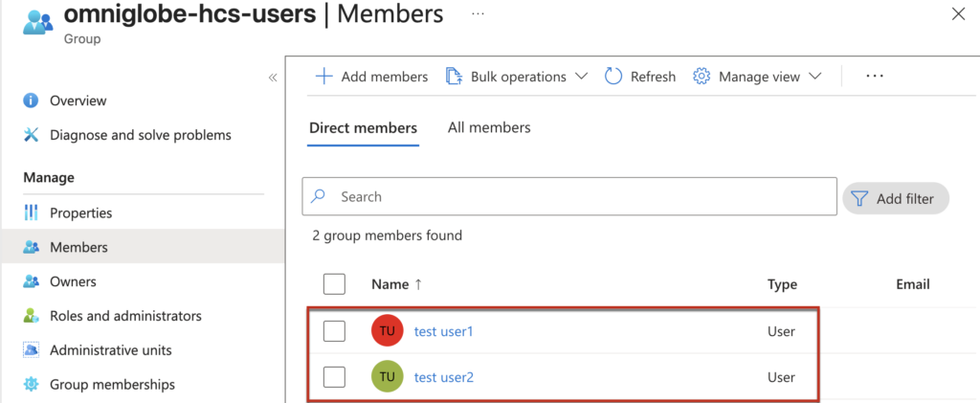Click the Add filter button
The width and height of the screenshot is (980, 403).
pos(895,198)
